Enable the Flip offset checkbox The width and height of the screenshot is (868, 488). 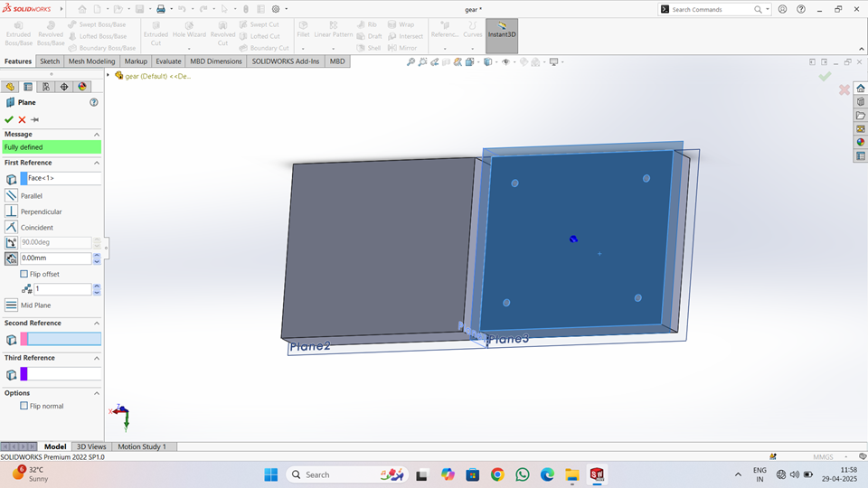point(24,274)
